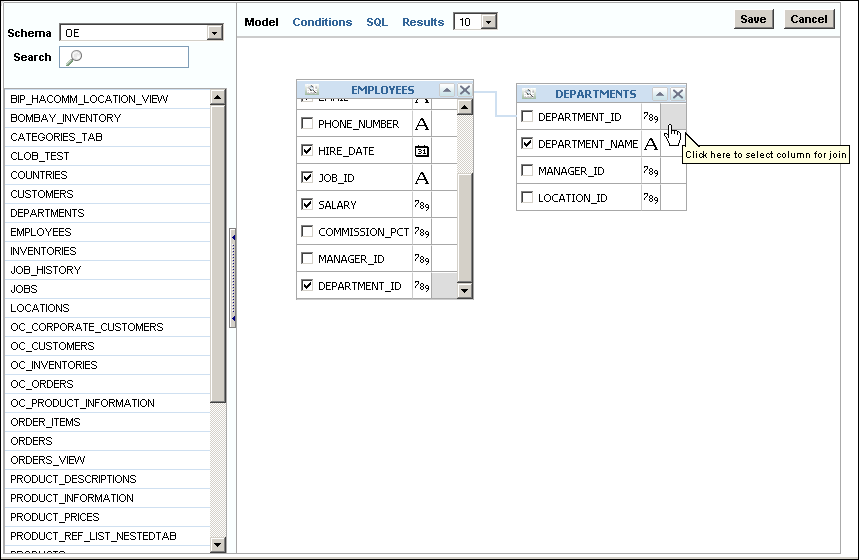Screen dimensions: 859x560
Task: Click table list scroll up arrow
Action: tap(217, 98)
